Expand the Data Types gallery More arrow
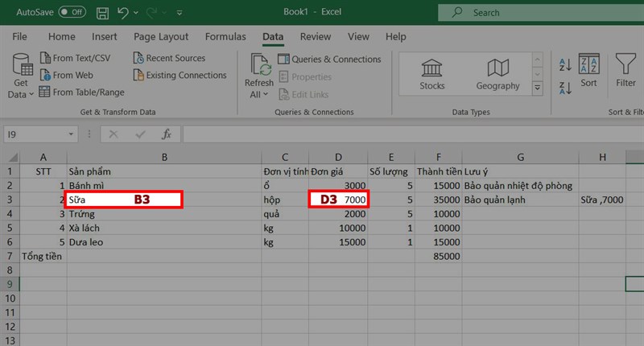Viewport: 644px width, 346px height. pos(537,89)
